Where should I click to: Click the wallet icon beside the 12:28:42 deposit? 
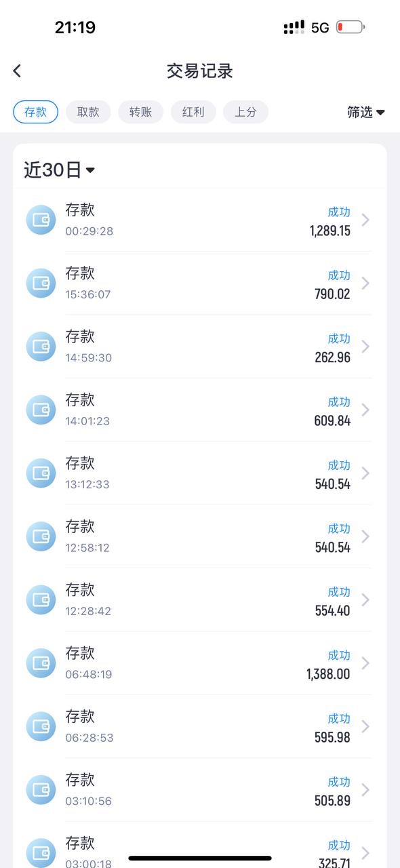41,599
